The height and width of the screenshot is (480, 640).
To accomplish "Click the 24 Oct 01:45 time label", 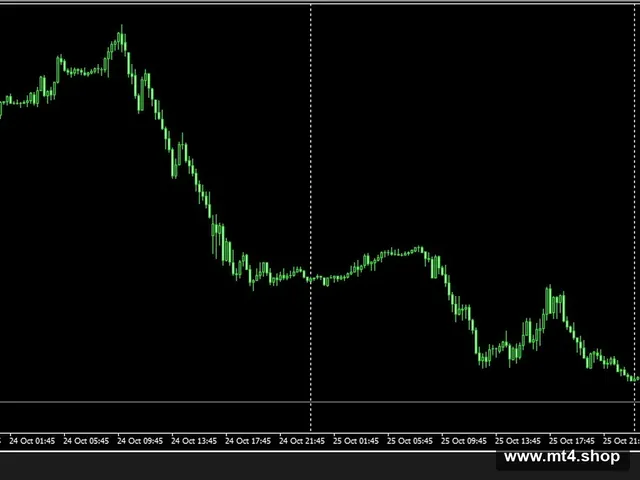I will tap(32, 441).
